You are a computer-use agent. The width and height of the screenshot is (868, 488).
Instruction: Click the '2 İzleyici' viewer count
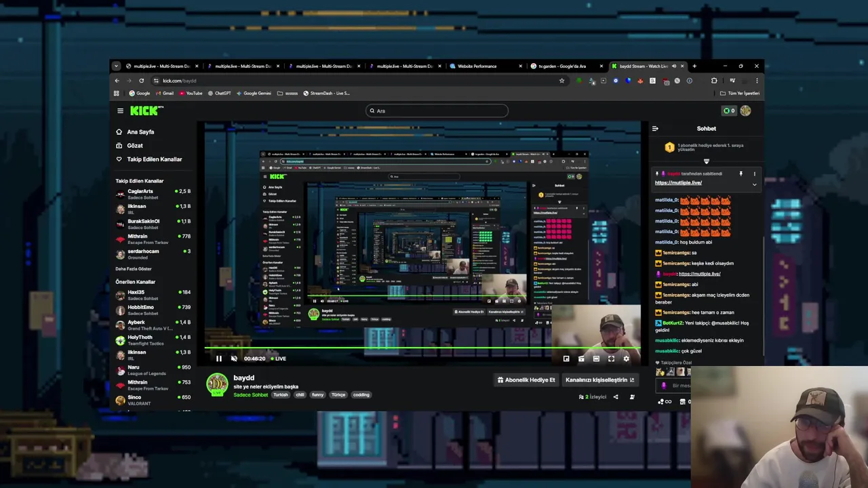click(593, 396)
